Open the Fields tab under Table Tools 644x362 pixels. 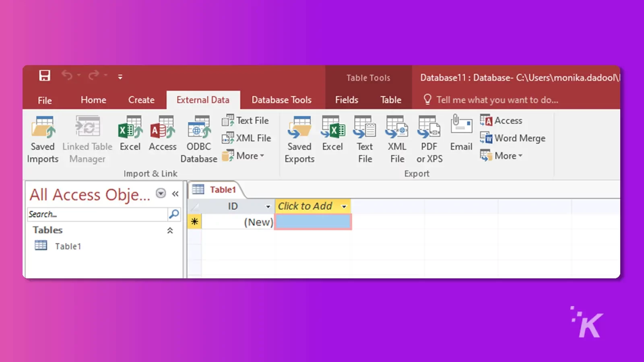pos(347,100)
